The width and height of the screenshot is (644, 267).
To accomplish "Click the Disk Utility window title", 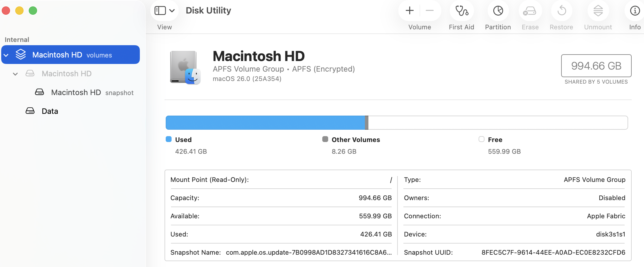I will coord(208,11).
